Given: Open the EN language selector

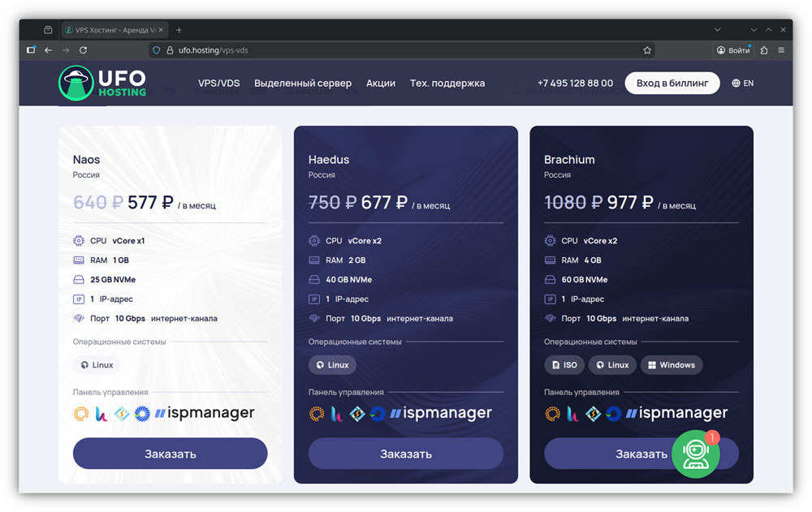Looking at the screenshot, I should (x=743, y=83).
